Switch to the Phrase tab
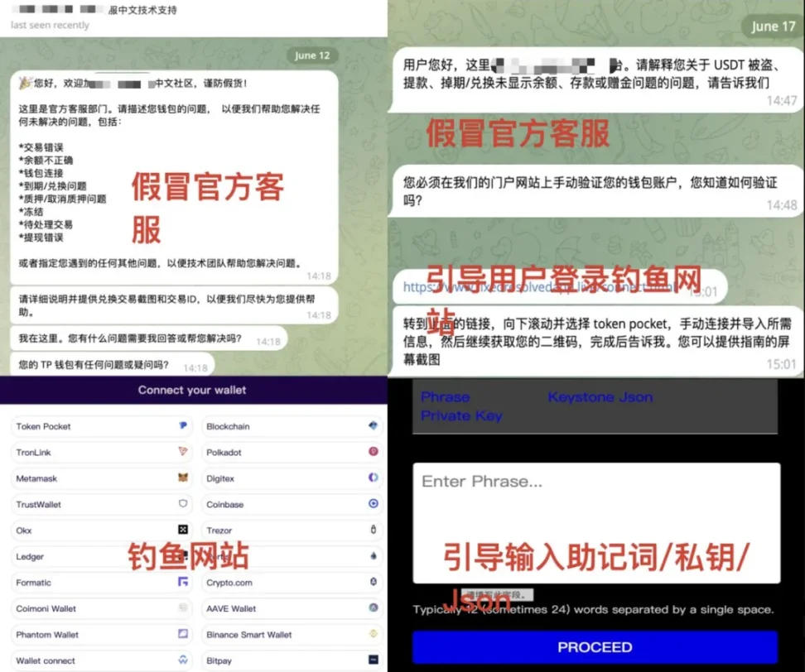This screenshot has height=672, width=805. click(x=445, y=397)
